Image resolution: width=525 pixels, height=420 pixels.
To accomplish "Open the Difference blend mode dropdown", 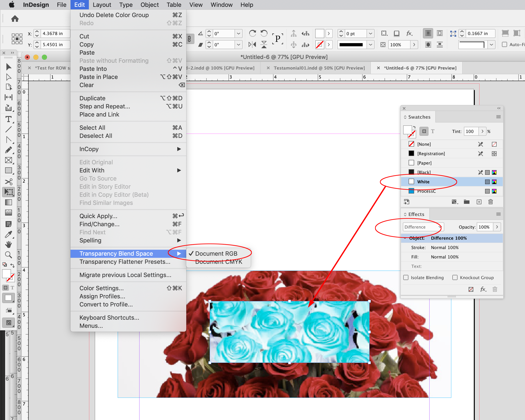I will (x=423, y=227).
